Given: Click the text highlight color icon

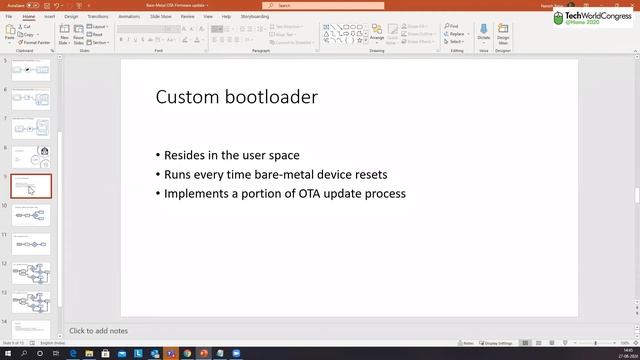Looking at the screenshot, I should click(x=185, y=40).
